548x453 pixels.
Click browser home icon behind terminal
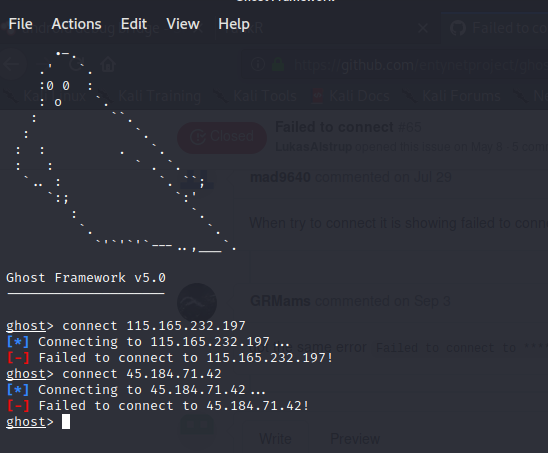click(x=108, y=65)
